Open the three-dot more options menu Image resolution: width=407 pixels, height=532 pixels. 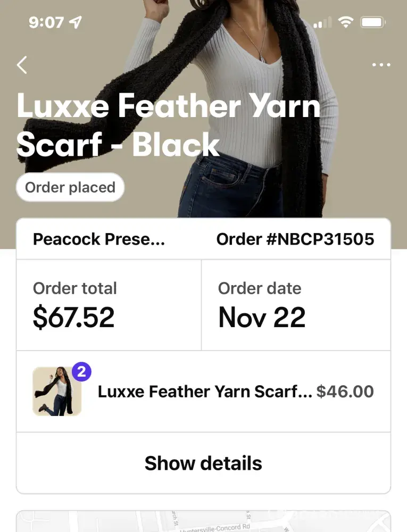coord(381,65)
